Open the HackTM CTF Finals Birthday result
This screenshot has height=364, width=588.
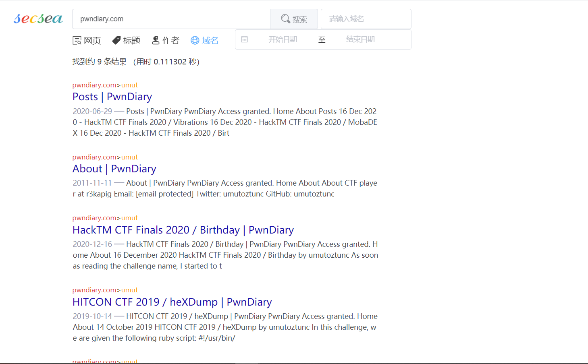point(183,230)
